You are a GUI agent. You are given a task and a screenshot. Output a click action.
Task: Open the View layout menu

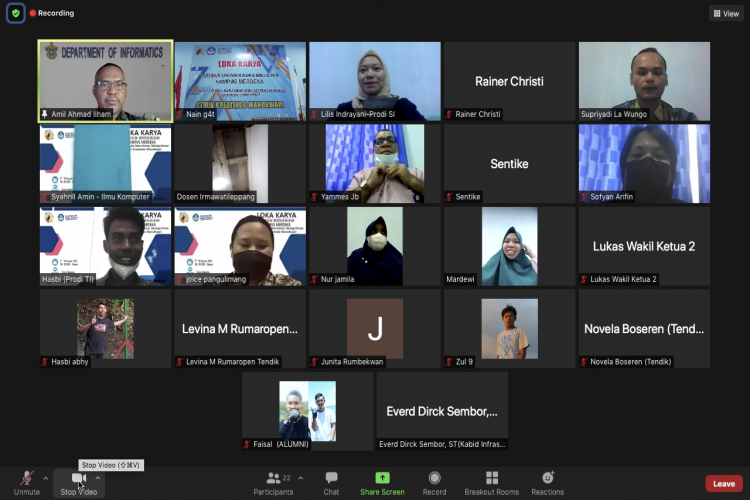click(726, 14)
